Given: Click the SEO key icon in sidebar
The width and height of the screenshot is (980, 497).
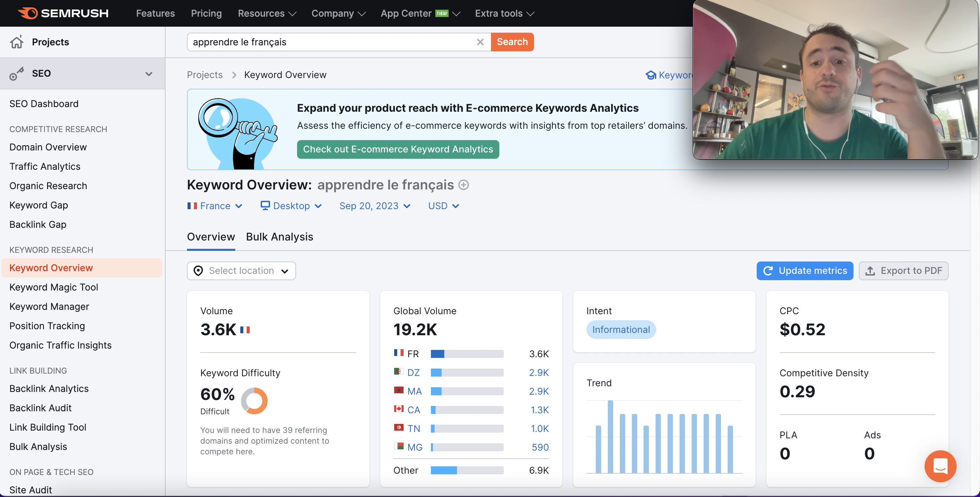Looking at the screenshot, I should pos(17,73).
